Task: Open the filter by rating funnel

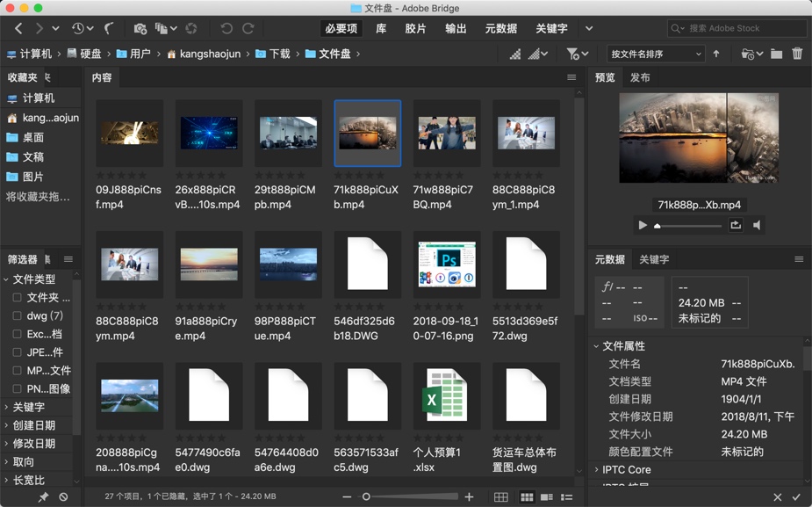Action: tap(578, 54)
